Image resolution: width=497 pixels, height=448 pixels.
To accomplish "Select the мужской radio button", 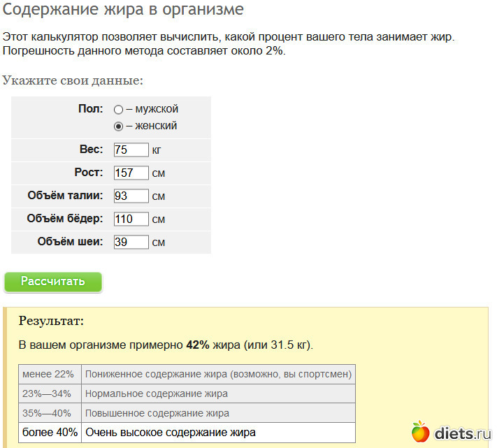I will pyautogui.click(x=118, y=110).
